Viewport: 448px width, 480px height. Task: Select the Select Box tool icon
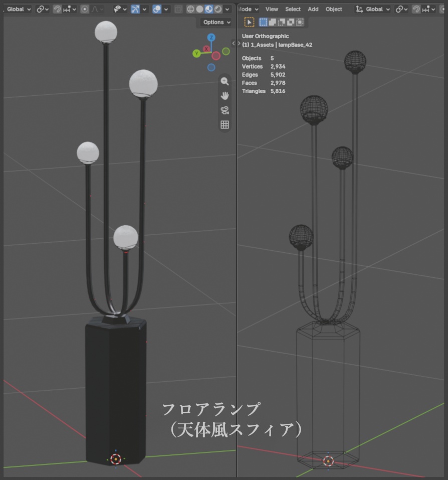[x=249, y=22]
